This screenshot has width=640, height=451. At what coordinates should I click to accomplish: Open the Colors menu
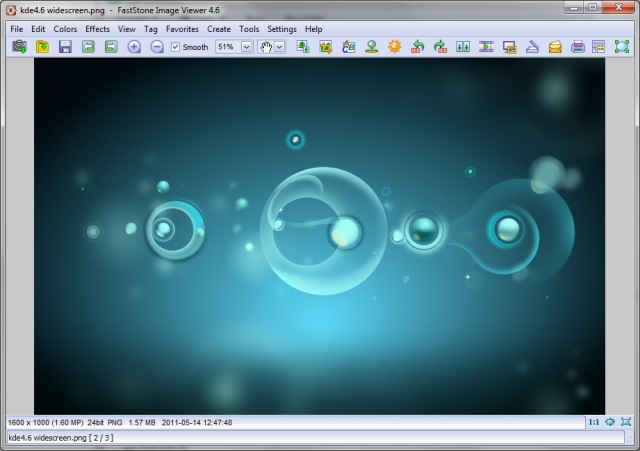[65, 29]
